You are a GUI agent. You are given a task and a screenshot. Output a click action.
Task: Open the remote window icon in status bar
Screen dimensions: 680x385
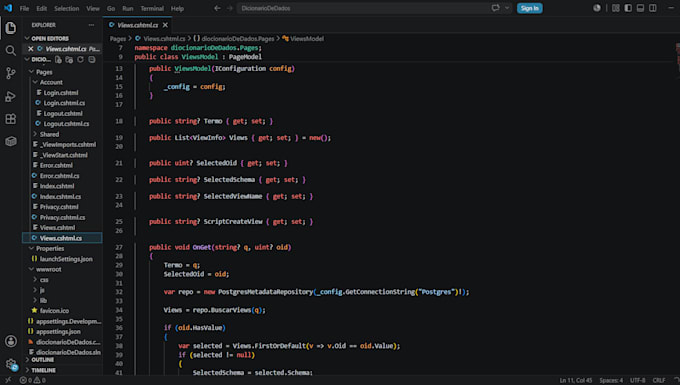[x=7, y=380]
